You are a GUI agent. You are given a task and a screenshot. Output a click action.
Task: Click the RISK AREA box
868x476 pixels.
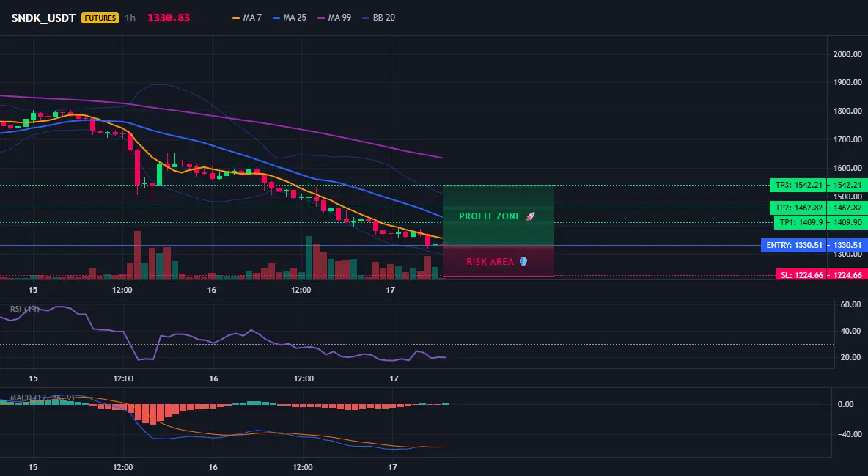(499, 261)
